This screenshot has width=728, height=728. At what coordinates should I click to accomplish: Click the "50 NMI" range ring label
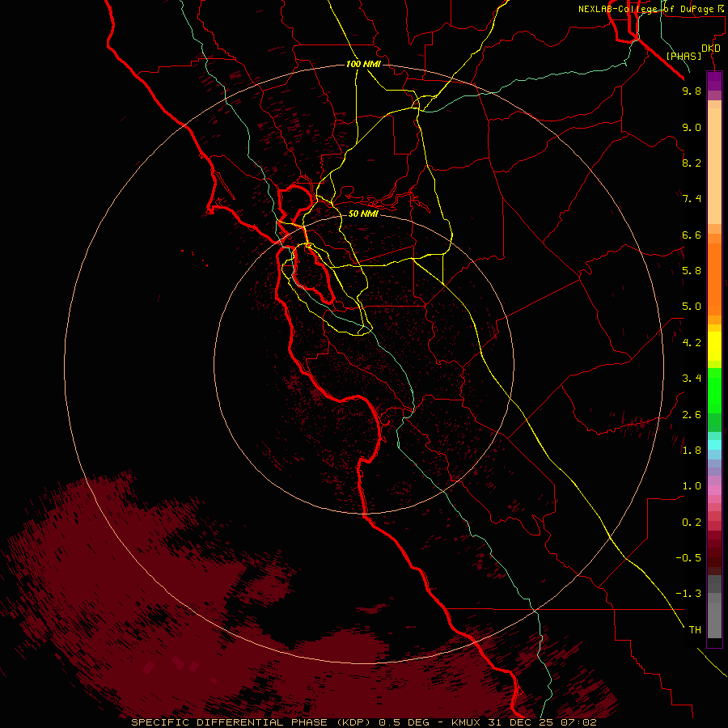(363, 214)
